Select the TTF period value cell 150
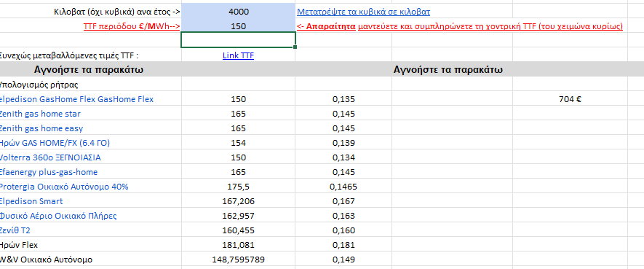Image resolution: width=644 pixels, height=269 pixels. (238, 26)
